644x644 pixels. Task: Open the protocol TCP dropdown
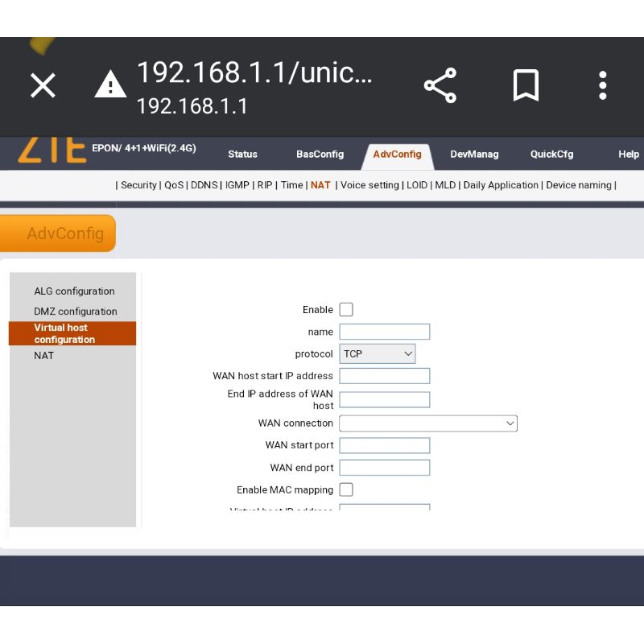(377, 353)
